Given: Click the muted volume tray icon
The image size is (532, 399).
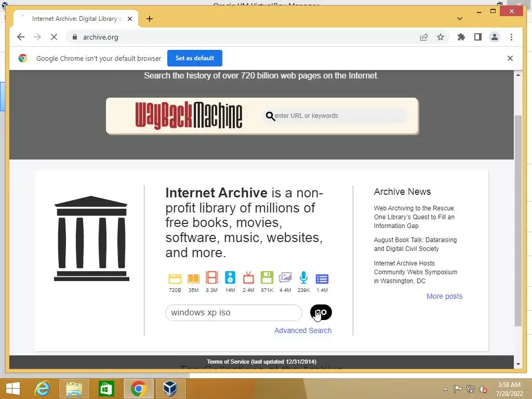Looking at the screenshot, I should (483, 389).
